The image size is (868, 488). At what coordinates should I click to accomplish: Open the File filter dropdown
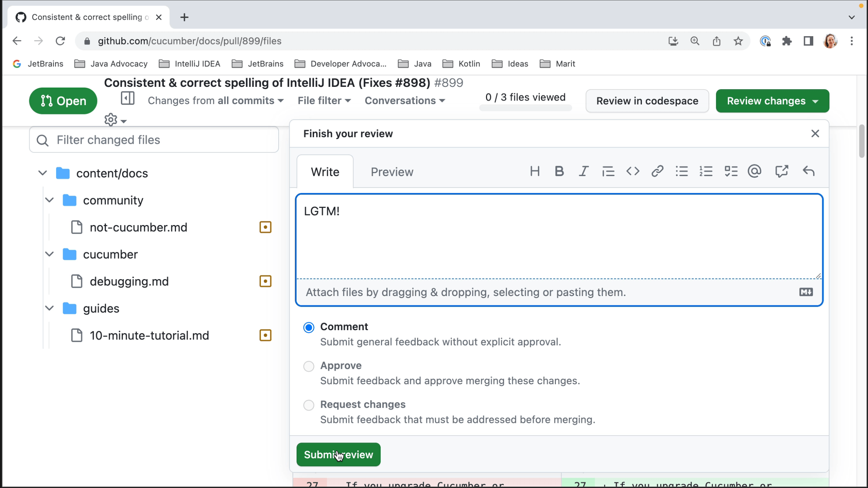[x=324, y=101]
